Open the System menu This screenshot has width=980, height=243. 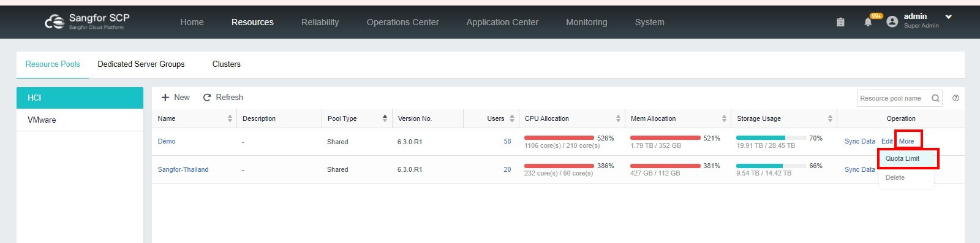[649, 22]
